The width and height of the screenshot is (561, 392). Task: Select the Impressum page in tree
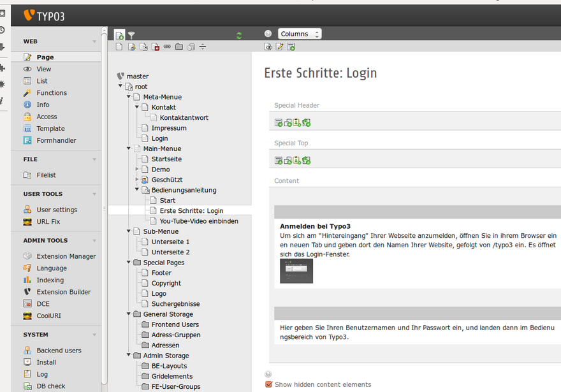point(169,128)
